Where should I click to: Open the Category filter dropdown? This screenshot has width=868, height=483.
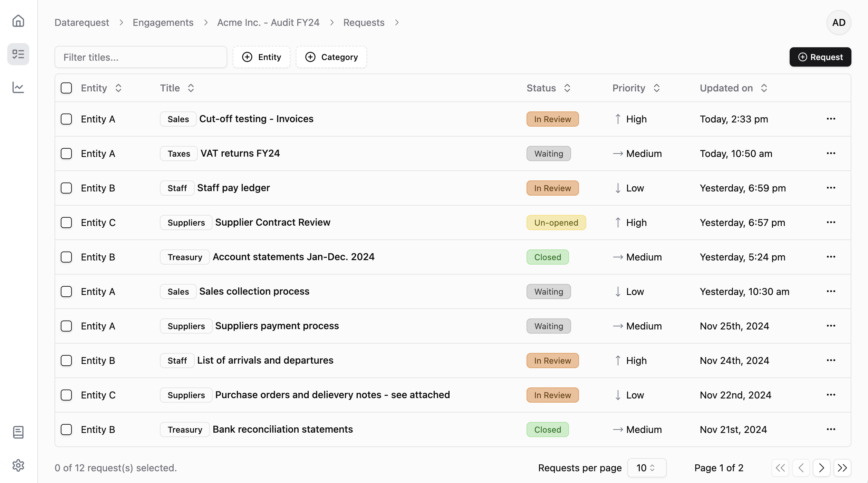click(x=331, y=57)
